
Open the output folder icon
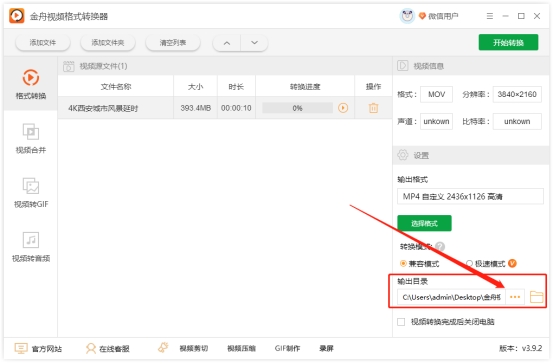click(x=536, y=297)
